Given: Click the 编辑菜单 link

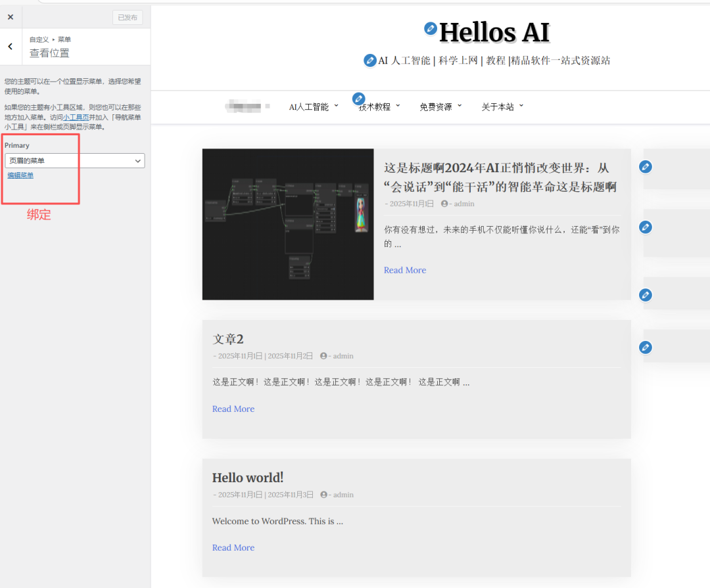Looking at the screenshot, I should [20, 175].
